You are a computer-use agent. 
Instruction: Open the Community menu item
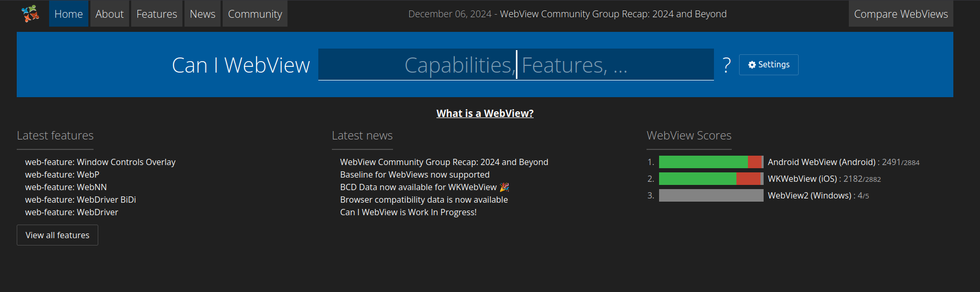coord(255,14)
